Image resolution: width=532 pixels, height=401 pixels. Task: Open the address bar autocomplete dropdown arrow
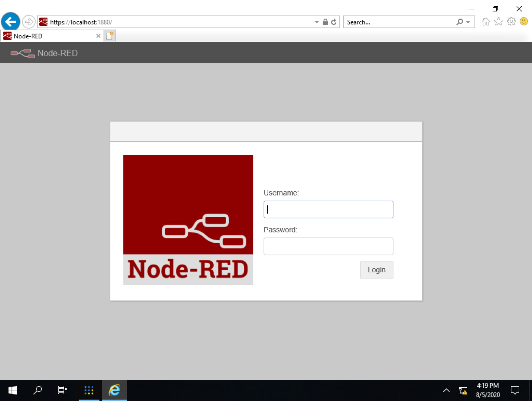pos(317,22)
